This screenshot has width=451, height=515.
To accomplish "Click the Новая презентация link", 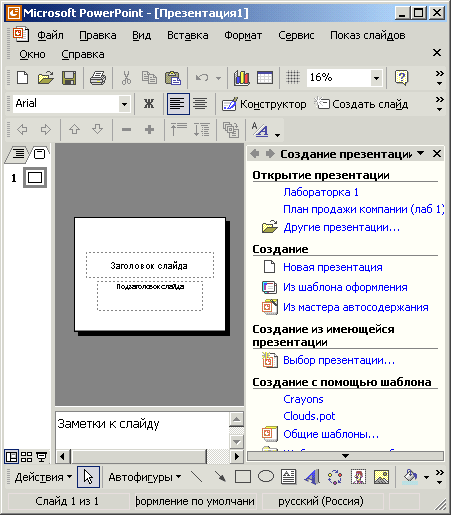I will tap(333, 267).
